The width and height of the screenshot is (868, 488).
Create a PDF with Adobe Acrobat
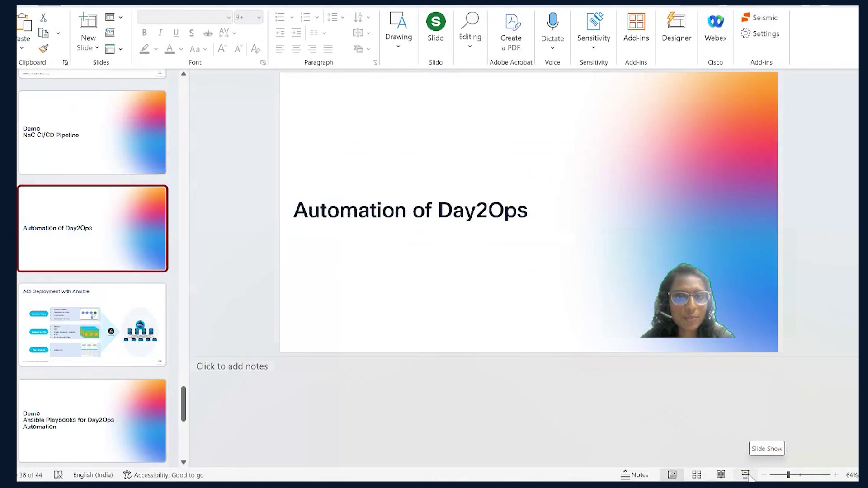(511, 32)
